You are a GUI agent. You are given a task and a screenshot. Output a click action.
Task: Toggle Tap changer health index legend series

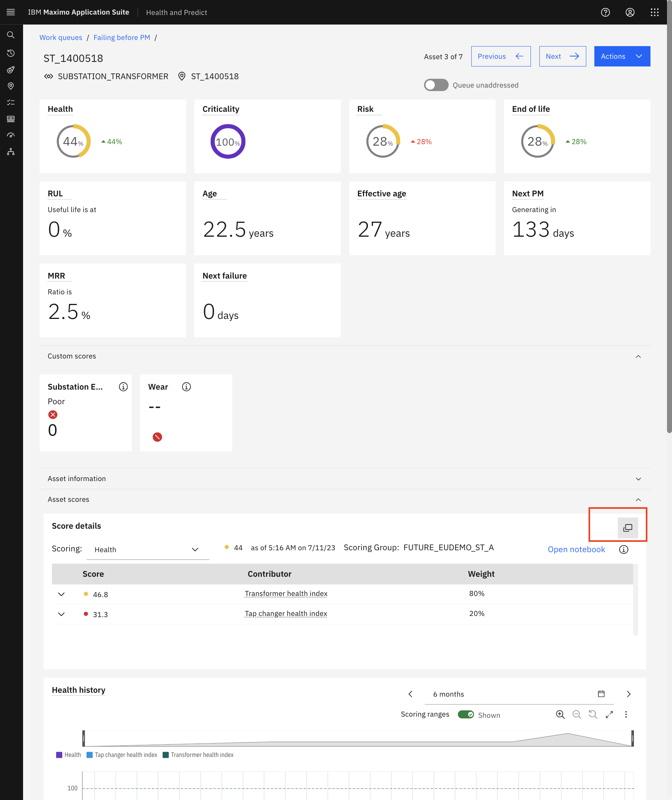[x=122, y=755]
